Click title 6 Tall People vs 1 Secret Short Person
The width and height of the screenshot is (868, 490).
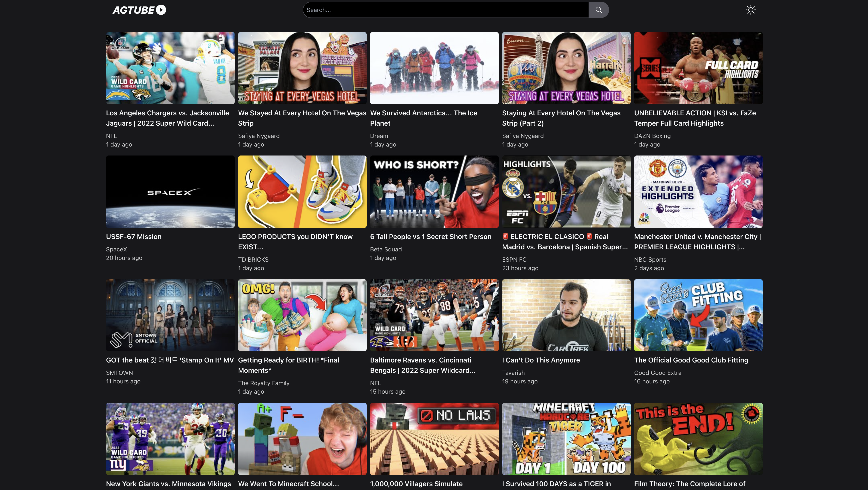[x=431, y=237]
